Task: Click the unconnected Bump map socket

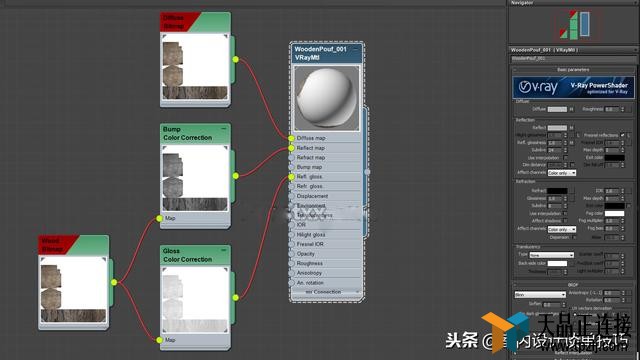Action: (291, 167)
